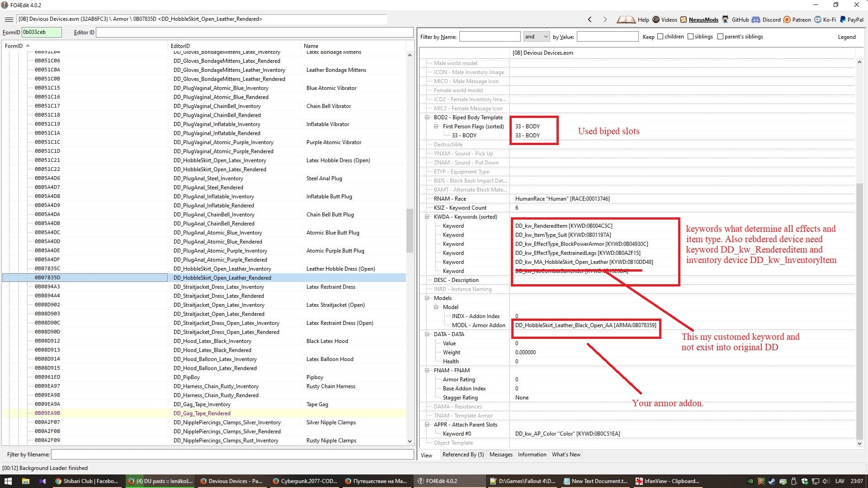Viewport: 868px width, 488px height.
Task: Collapse BOD2 - Biped Body Template node
Action: [427, 117]
